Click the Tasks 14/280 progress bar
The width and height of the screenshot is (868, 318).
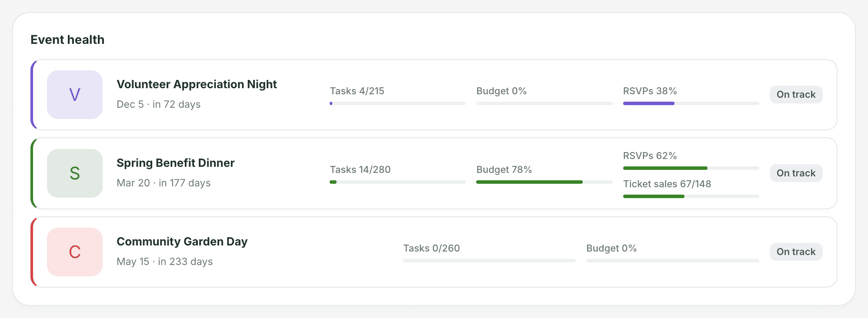click(x=397, y=182)
